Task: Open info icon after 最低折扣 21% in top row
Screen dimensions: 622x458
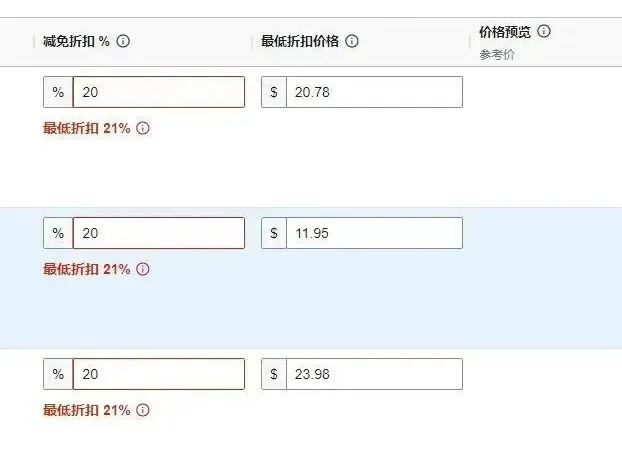Action: coord(143,129)
